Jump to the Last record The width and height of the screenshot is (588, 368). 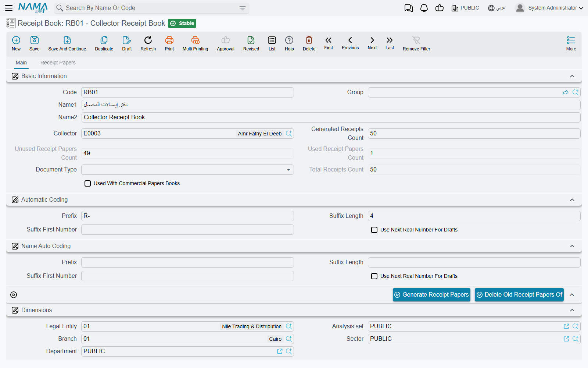pos(390,43)
